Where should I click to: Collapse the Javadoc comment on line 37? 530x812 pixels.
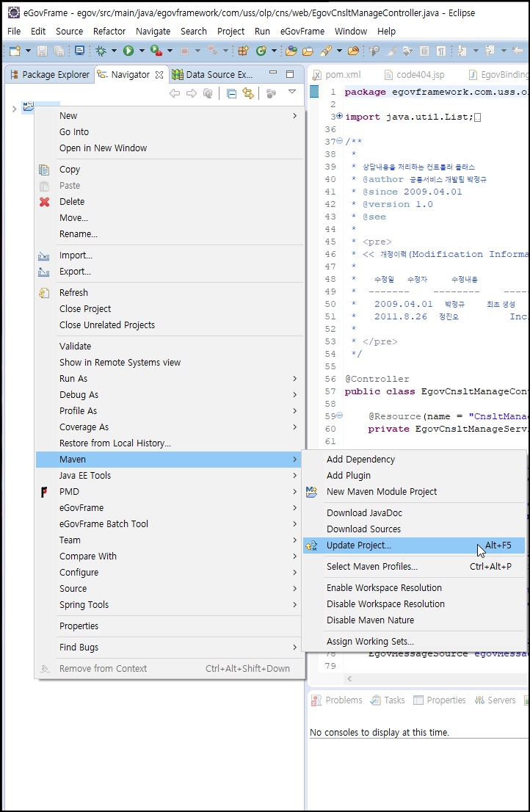coord(340,141)
